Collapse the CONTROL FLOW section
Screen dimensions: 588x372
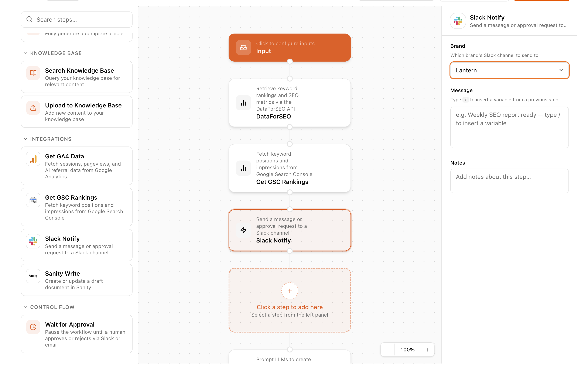(x=26, y=307)
